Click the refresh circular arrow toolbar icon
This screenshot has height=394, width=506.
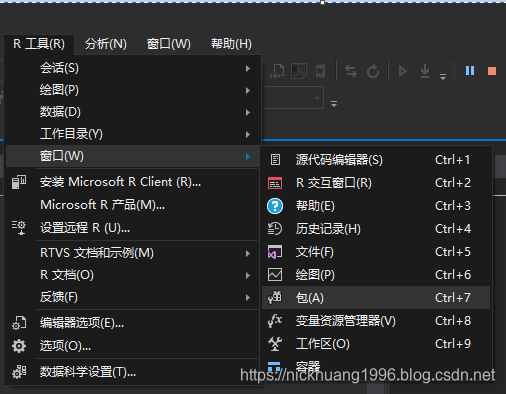[x=373, y=71]
